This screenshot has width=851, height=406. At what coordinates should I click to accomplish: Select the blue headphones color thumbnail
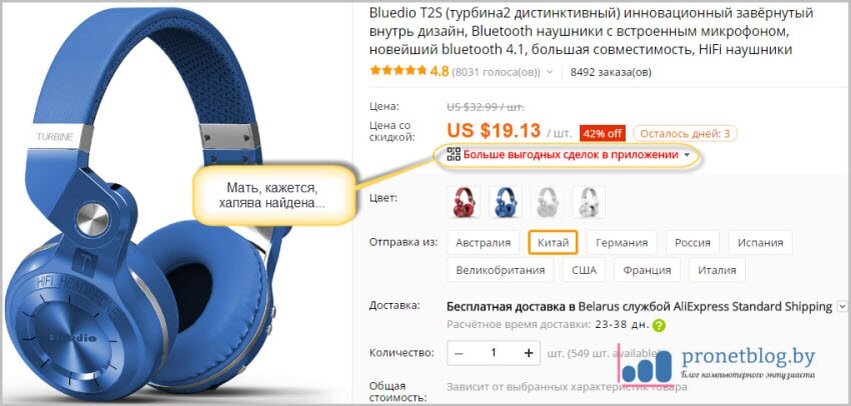point(506,202)
